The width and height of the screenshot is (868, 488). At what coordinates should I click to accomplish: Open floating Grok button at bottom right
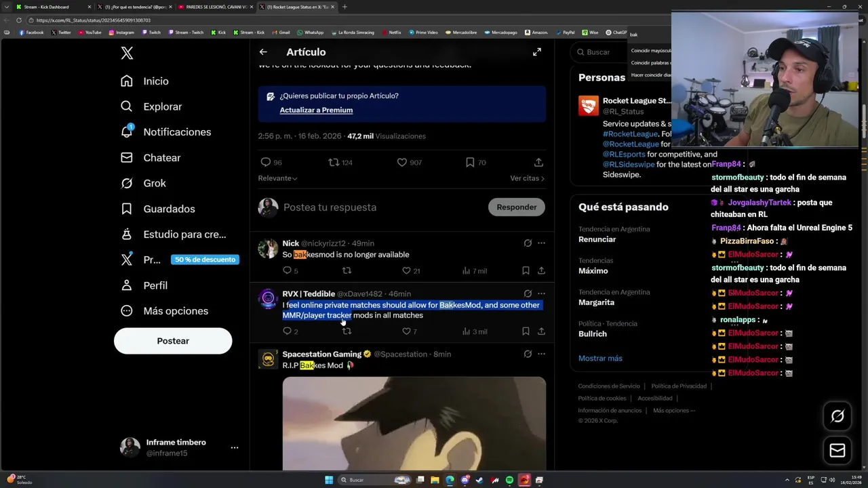(837, 416)
